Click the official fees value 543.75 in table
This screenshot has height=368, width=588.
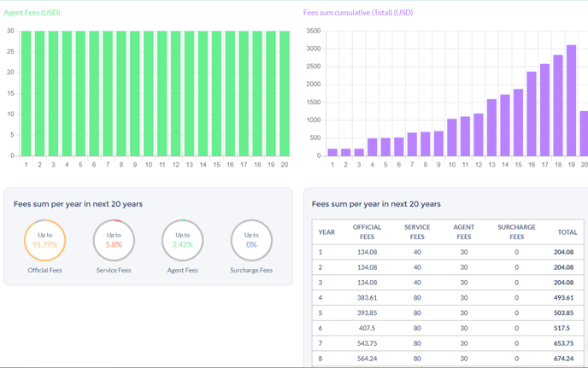[x=367, y=343]
